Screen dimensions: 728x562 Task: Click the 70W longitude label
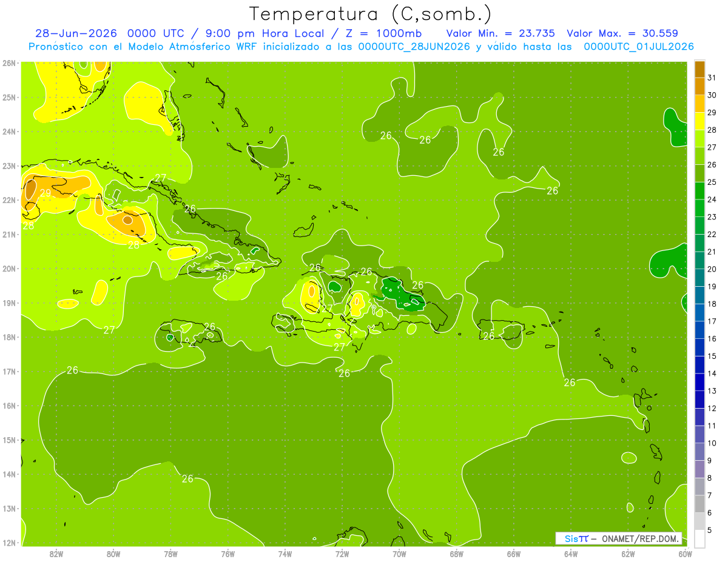coord(399,554)
